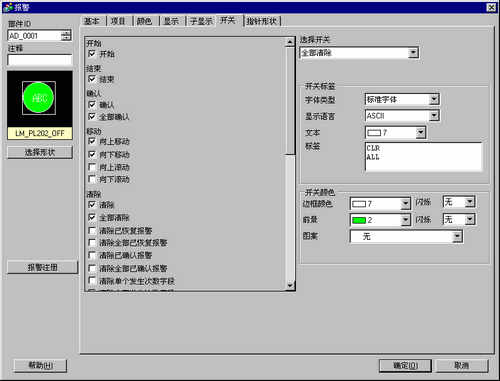500x381 pixels.
Task: Open the 选择开关 dropdown showing 全部清除
Action: tap(359, 53)
